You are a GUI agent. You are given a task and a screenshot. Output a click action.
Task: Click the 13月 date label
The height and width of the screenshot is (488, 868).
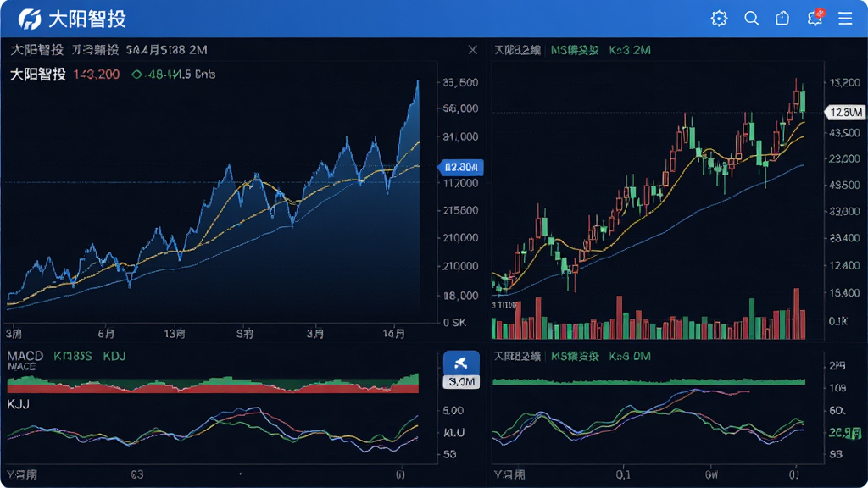click(x=175, y=334)
